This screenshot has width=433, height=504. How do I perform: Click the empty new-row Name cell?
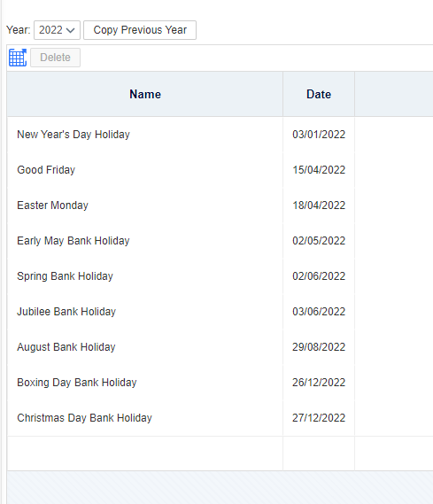(145, 454)
